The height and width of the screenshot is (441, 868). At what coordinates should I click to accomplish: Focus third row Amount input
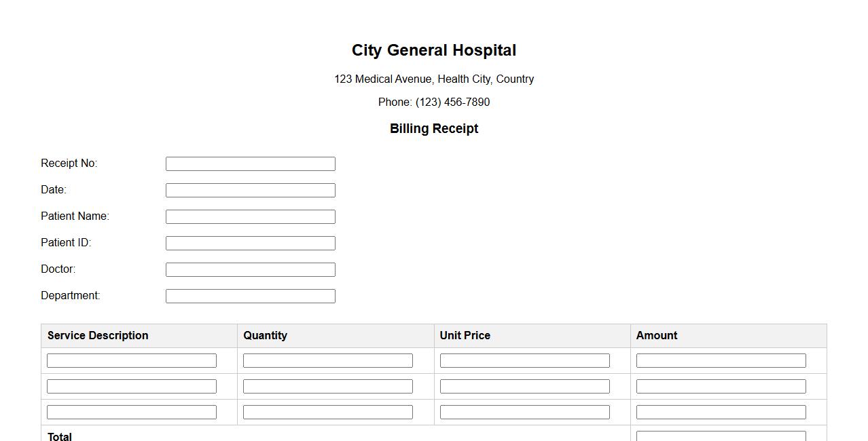721,413
